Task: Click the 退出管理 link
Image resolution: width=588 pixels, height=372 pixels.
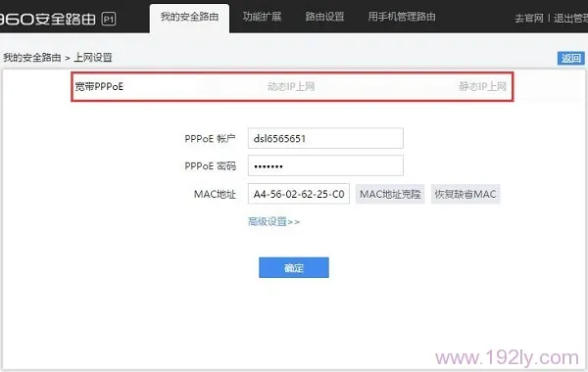Action: click(x=570, y=19)
